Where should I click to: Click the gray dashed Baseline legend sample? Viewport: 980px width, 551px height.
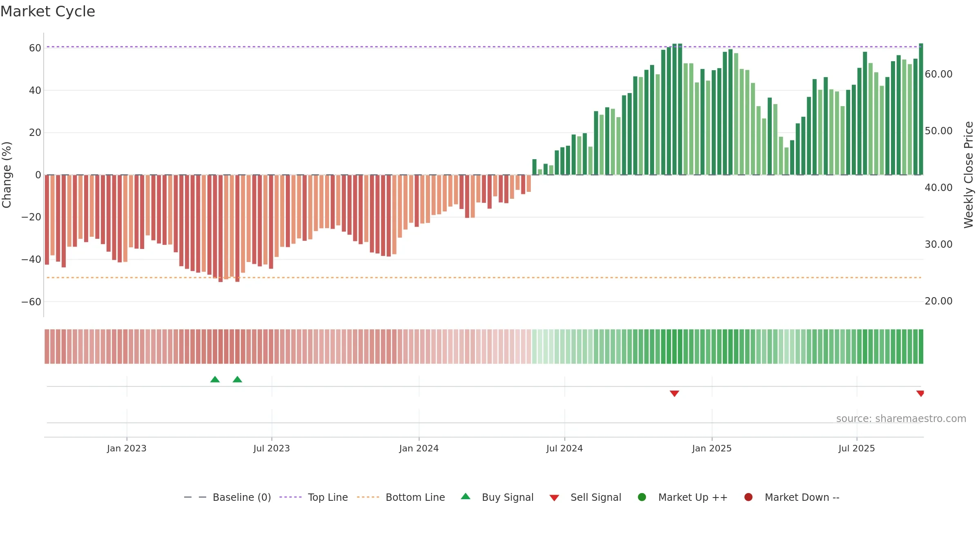click(195, 497)
